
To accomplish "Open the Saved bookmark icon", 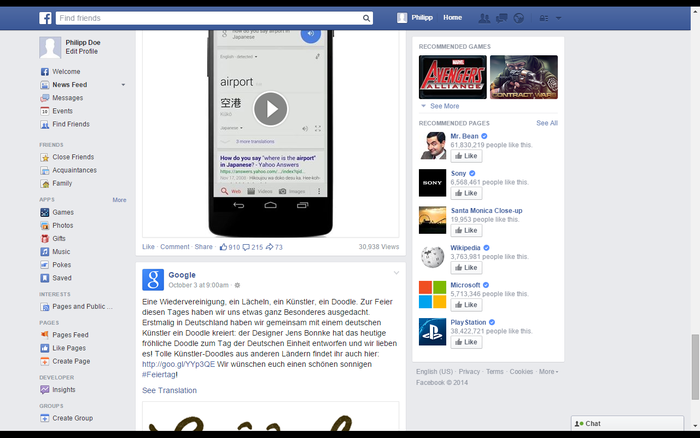I will coord(45,278).
